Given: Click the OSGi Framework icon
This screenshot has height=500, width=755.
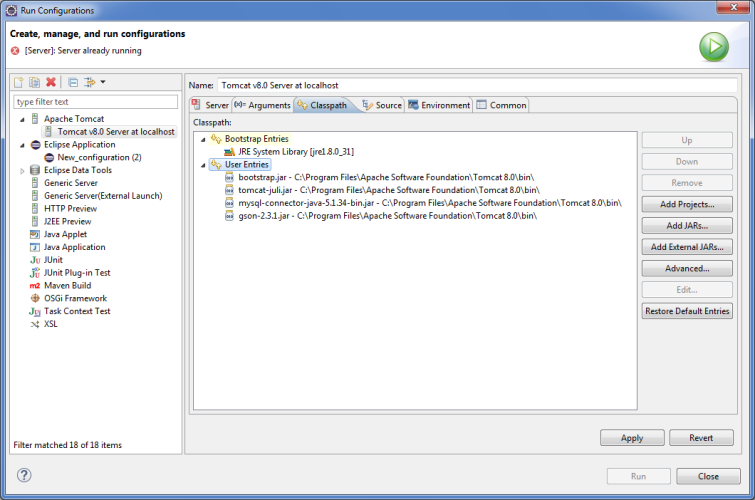Looking at the screenshot, I should [x=35, y=298].
